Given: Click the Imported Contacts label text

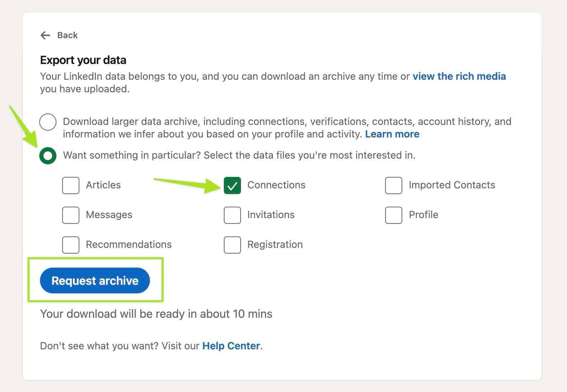Looking at the screenshot, I should point(452,185).
